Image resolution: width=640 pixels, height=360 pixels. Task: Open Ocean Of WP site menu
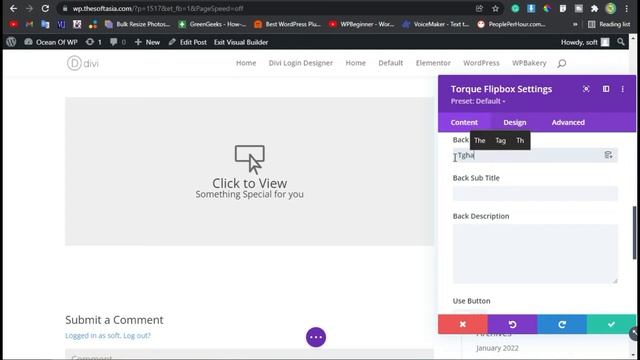tap(51, 42)
